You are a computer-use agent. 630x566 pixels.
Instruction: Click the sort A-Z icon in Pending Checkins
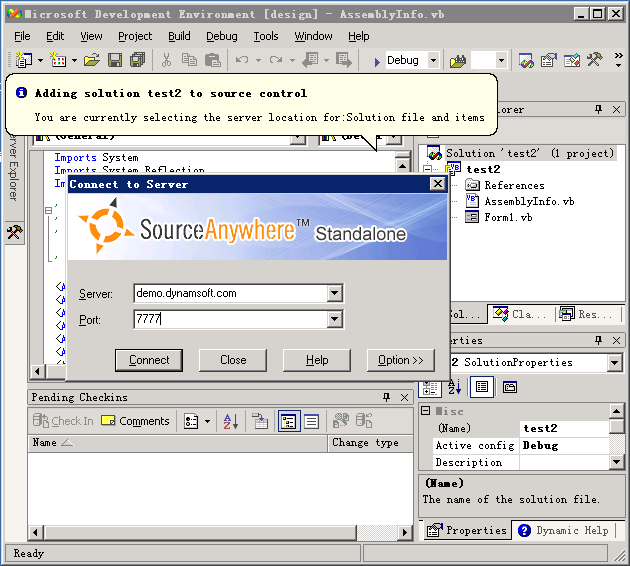pyautogui.click(x=230, y=421)
